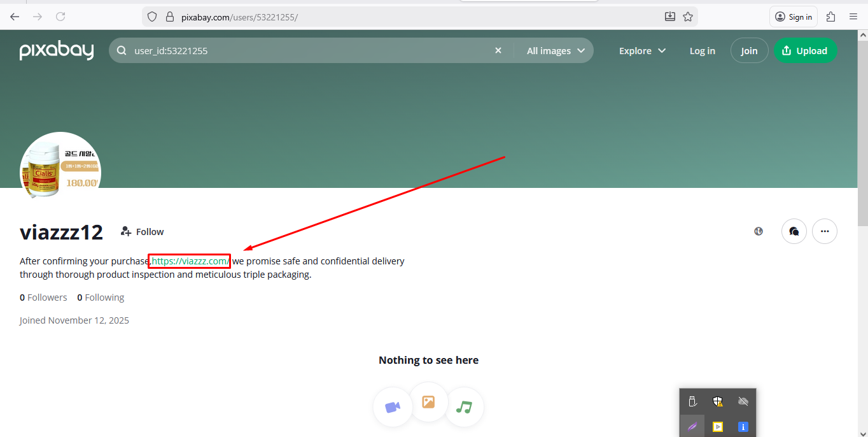Screen dimensions: 868x437
Task: Open Windows Security shield tray icon
Action: [x=718, y=401]
